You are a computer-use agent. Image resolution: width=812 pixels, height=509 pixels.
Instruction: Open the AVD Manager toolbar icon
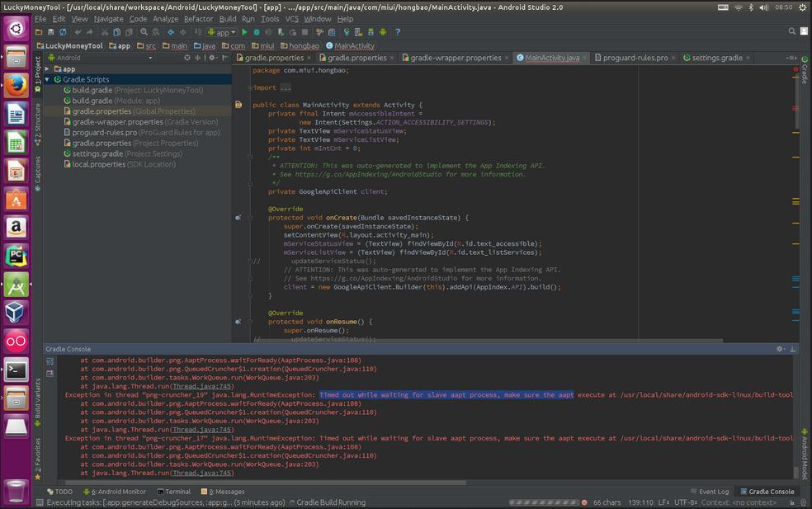click(x=358, y=32)
